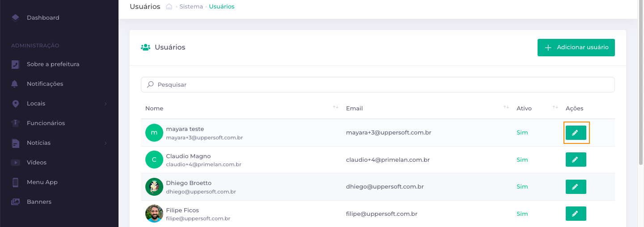Click the Ações column header

pos(575,108)
